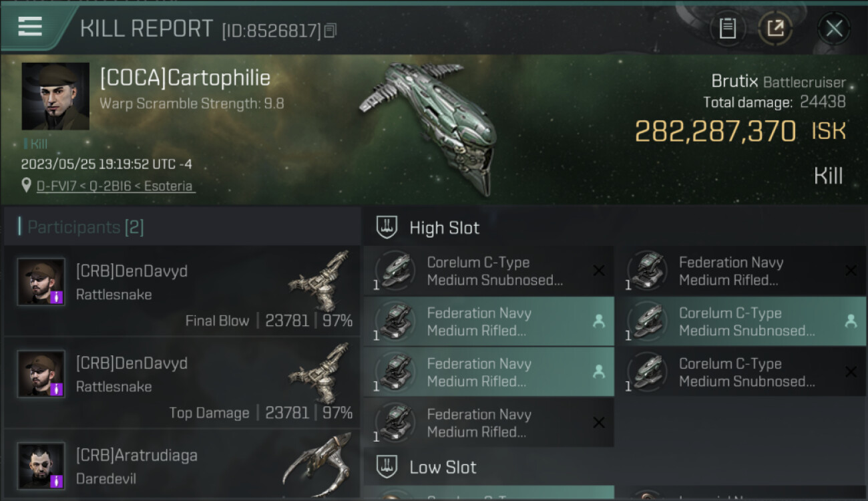The image size is (868, 501).
Task: Click the clipboard icon in the top bar
Action: coord(727,29)
